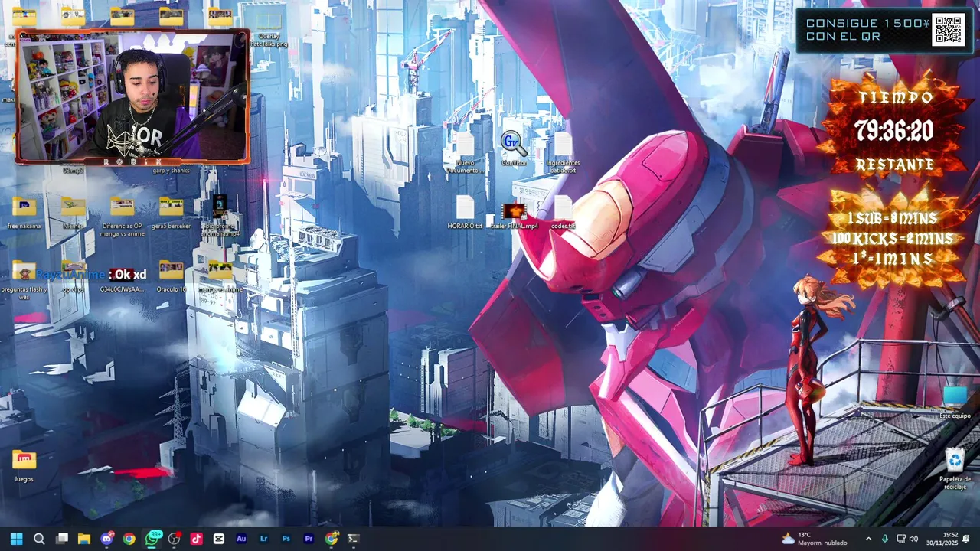The image size is (980, 551).
Task: Select the Papelera de reciclaje icon
Action: coord(955,469)
